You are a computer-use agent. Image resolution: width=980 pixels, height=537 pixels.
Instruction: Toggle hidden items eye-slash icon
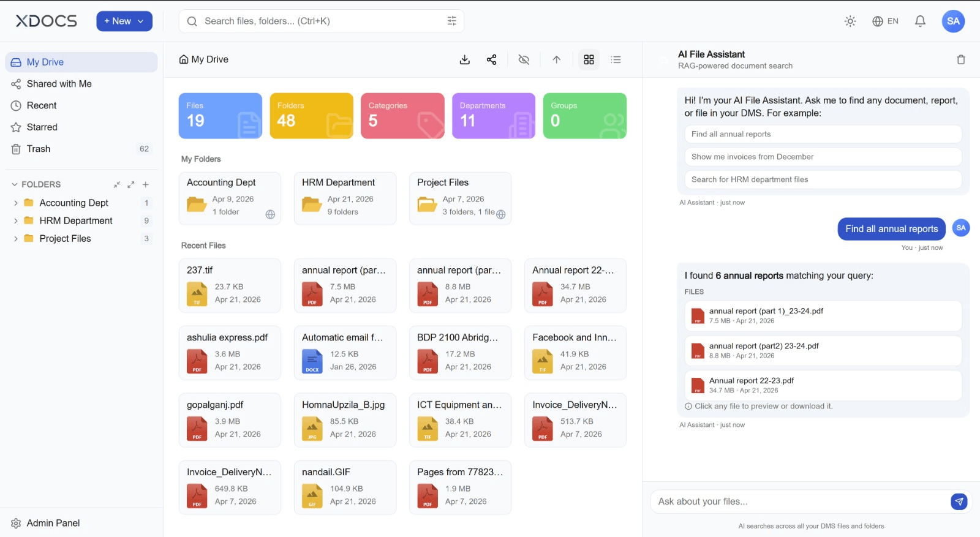coord(524,59)
